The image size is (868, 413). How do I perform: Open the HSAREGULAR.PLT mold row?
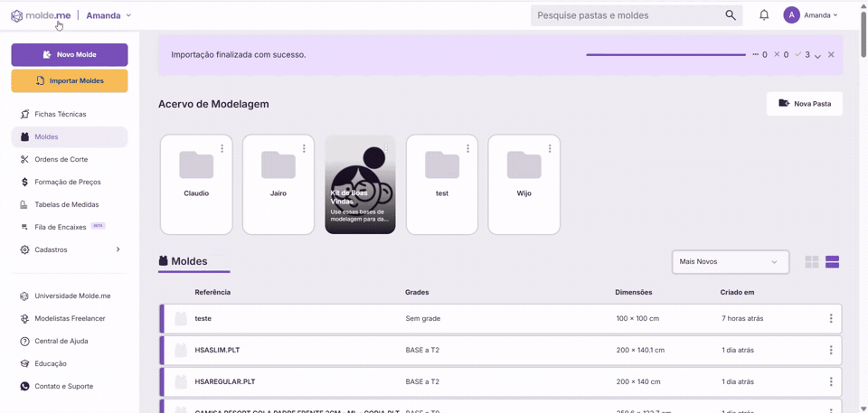pyautogui.click(x=501, y=381)
